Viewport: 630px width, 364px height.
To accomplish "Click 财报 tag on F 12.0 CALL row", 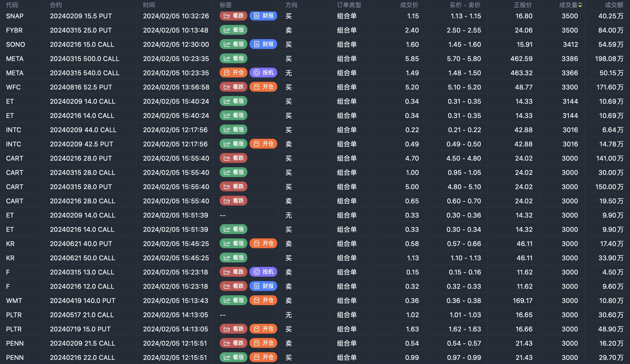I will coord(263,286).
